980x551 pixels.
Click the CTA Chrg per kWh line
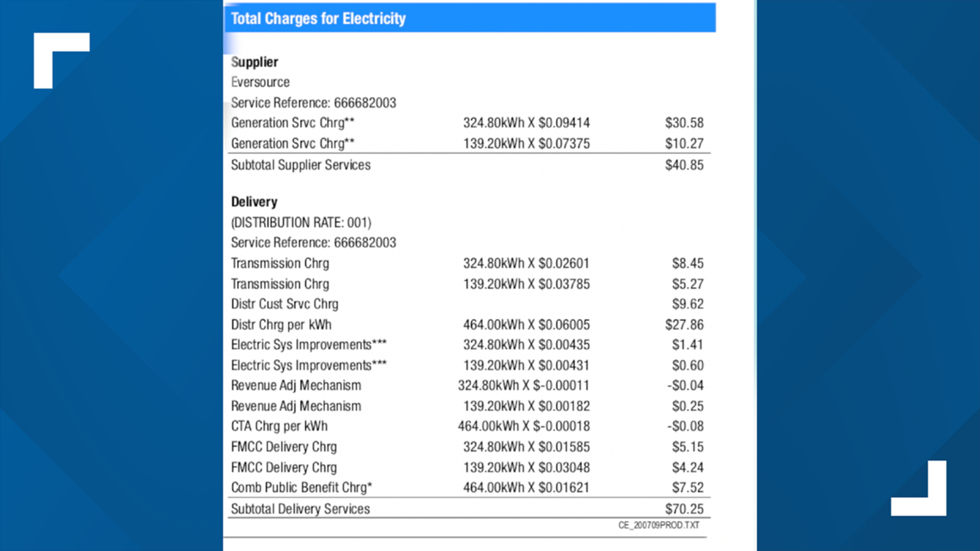point(468,426)
